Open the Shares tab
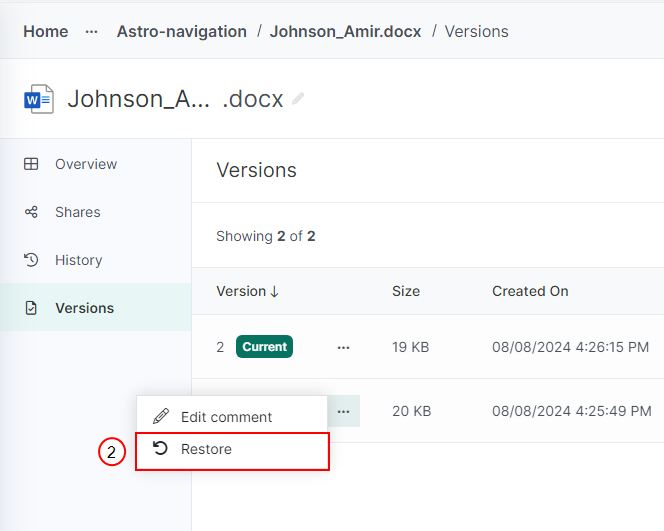Image resolution: width=664 pixels, height=531 pixels. coord(77,212)
